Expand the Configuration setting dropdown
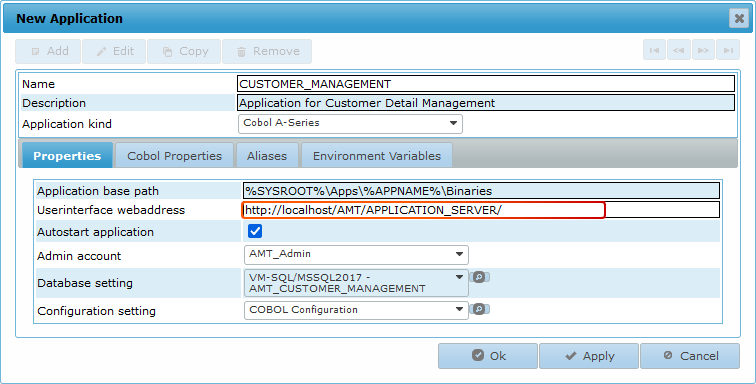756x384 pixels. click(x=356, y=310)
